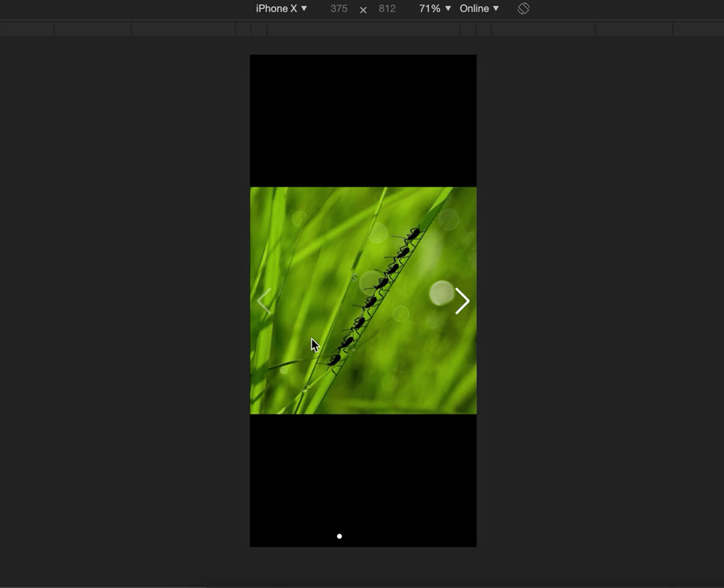Viewport: 724px width, 588px height.
Task: Click the rotate device icon
Action: pyautogui.click(x=523, y=8)
